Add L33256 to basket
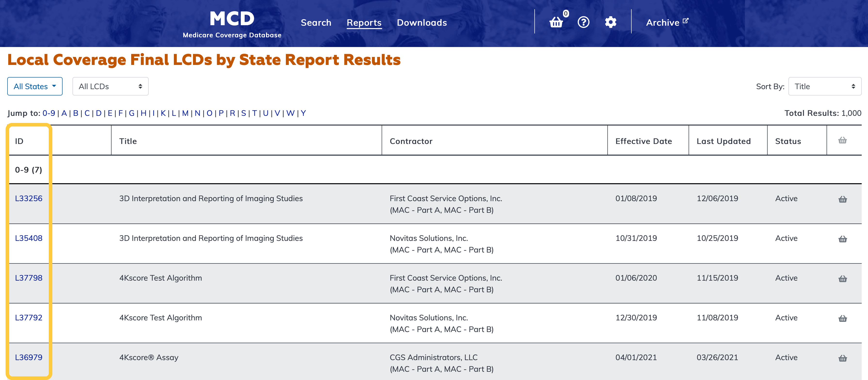Image resolution: width=868 pixels, height=380 pixels. (842, 199)
